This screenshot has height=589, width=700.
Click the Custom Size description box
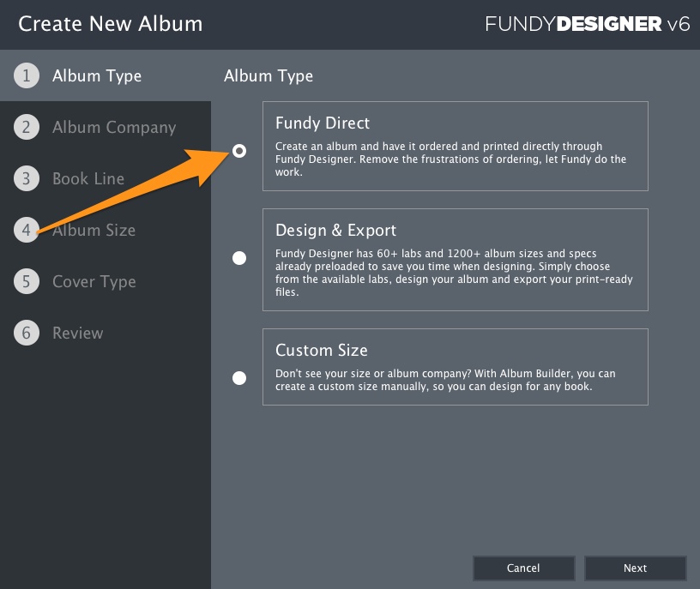[x=456, y=367]
